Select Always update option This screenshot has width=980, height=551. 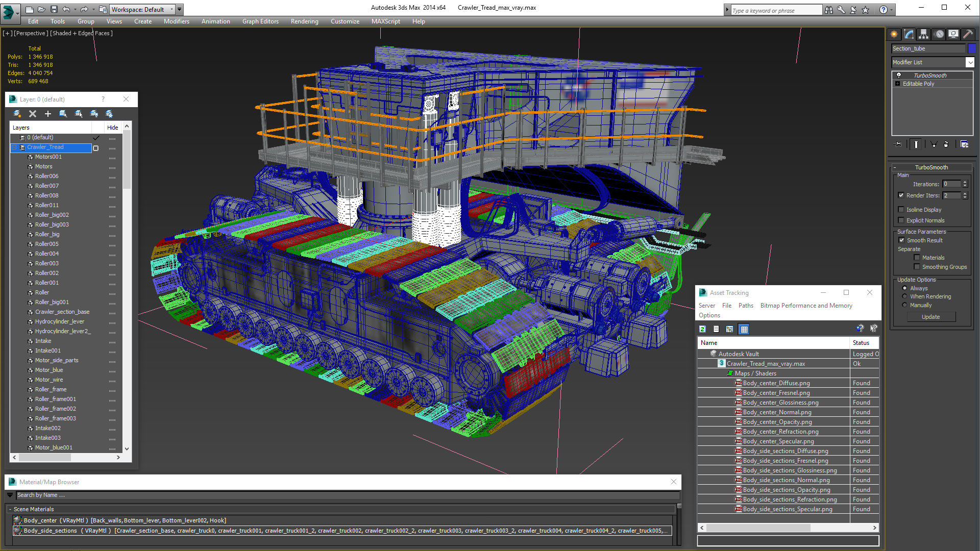pyautogui.click(x=905, y=288)
